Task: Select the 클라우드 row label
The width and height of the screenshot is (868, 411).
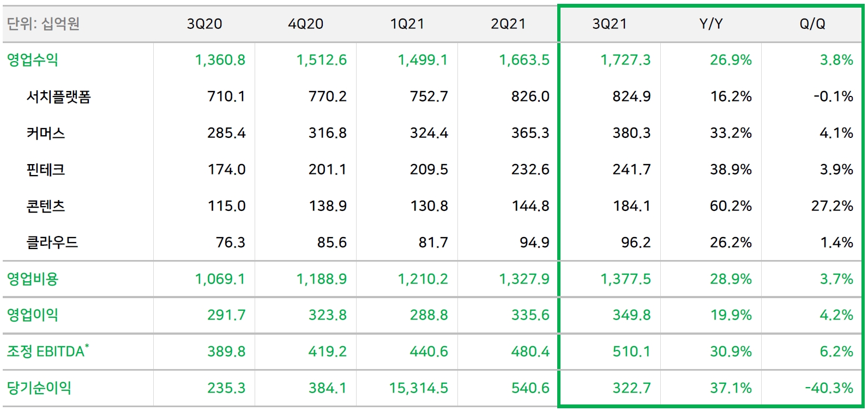Action: pyautogui.click(x=52, y=242)
